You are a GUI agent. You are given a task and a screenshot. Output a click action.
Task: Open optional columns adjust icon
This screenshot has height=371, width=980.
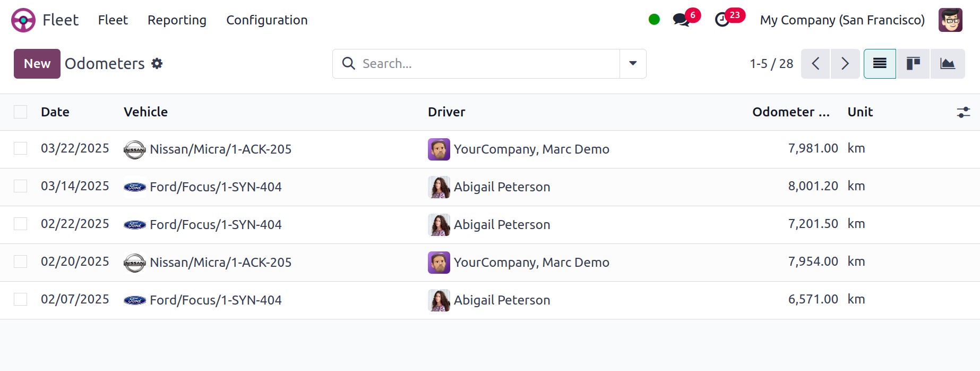coord(963,112)
